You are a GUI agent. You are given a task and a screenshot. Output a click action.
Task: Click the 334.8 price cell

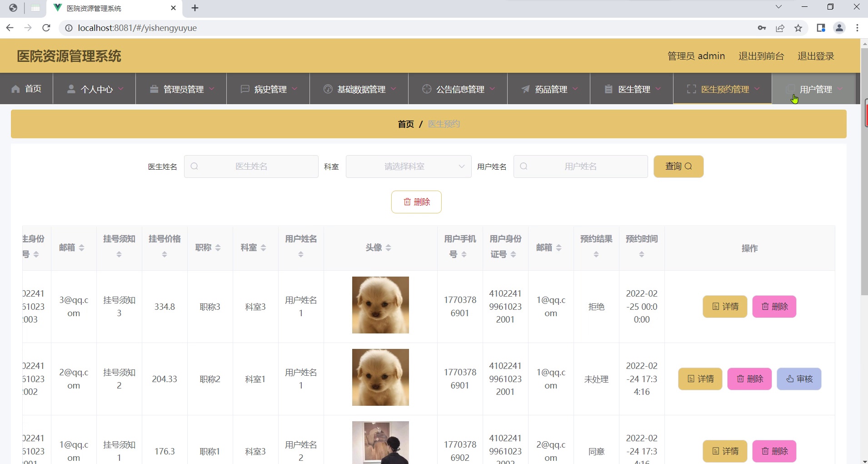point(165,307)
